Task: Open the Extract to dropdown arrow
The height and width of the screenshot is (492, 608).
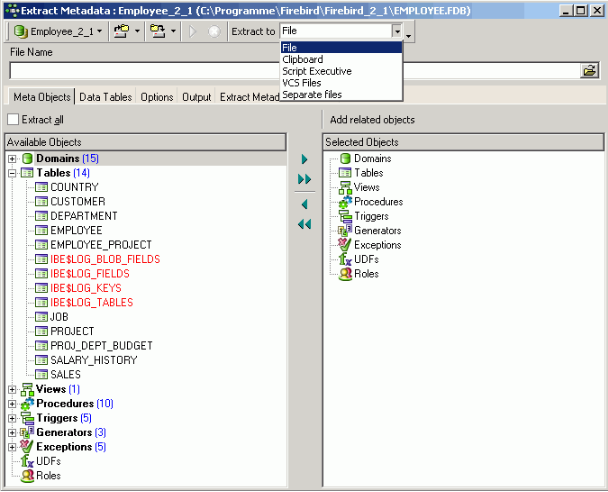Action: tap(396, 32)
